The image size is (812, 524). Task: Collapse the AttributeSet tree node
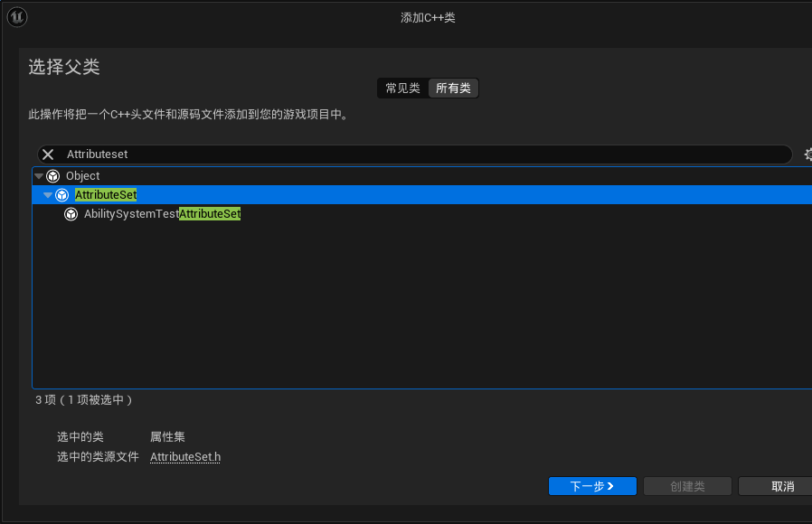(x=47, y=194)
